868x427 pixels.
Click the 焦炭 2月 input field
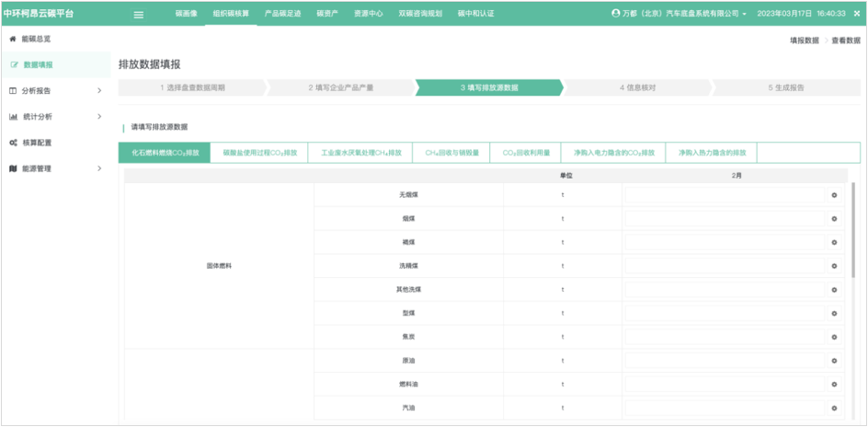tap(725, 337)
